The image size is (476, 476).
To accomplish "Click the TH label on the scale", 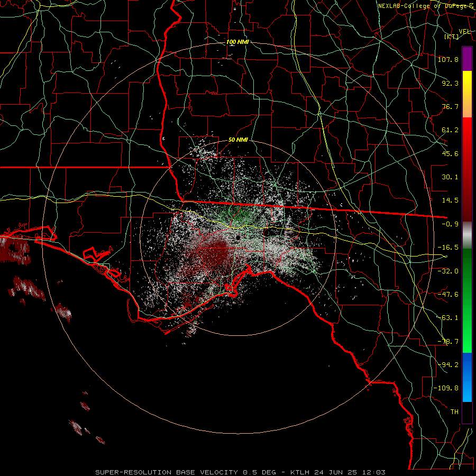I will click(x=454, y=412).
